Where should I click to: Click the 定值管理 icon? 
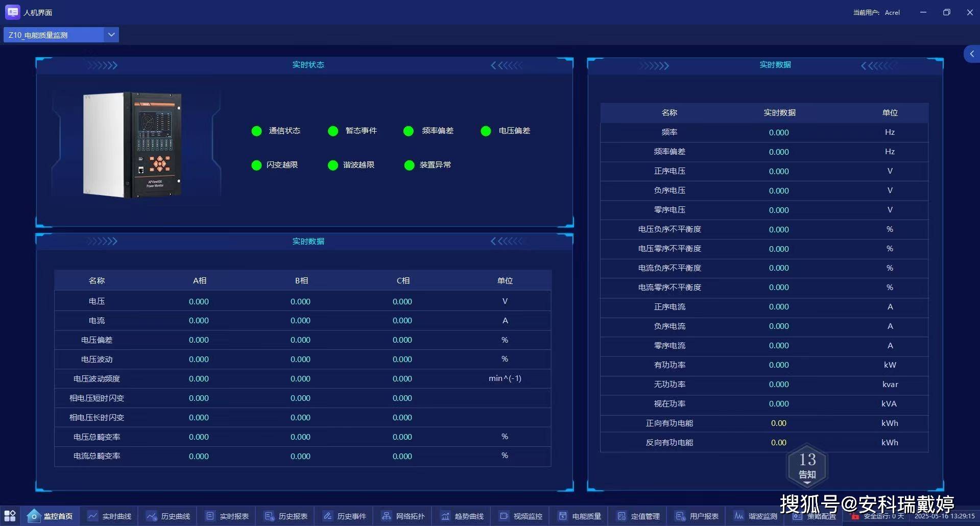pos(622,516)
